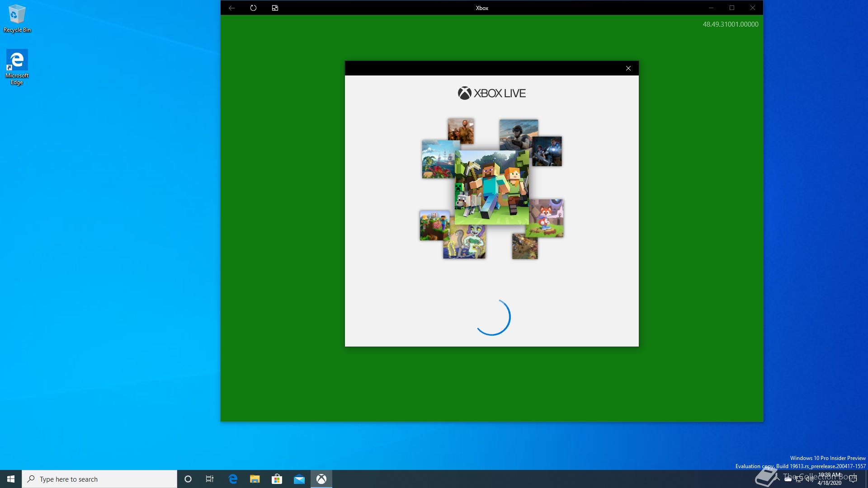Click the Xbox app taskbar icon

tap(321, 479)
